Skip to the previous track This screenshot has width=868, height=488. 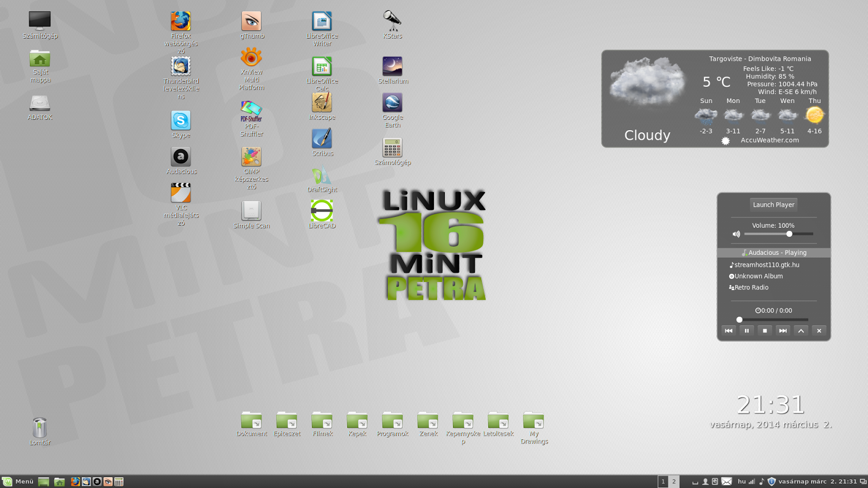click(x=729, y=331)
